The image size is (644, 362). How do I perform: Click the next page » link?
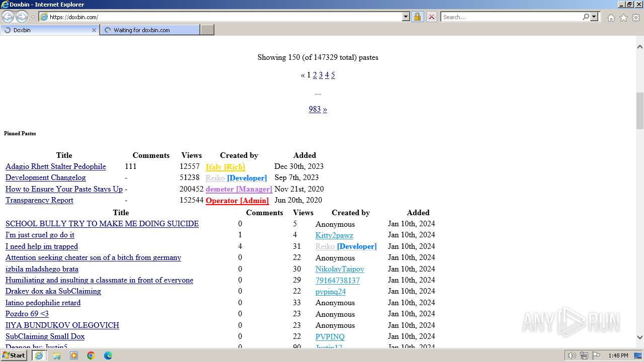(x=325, y=109)
